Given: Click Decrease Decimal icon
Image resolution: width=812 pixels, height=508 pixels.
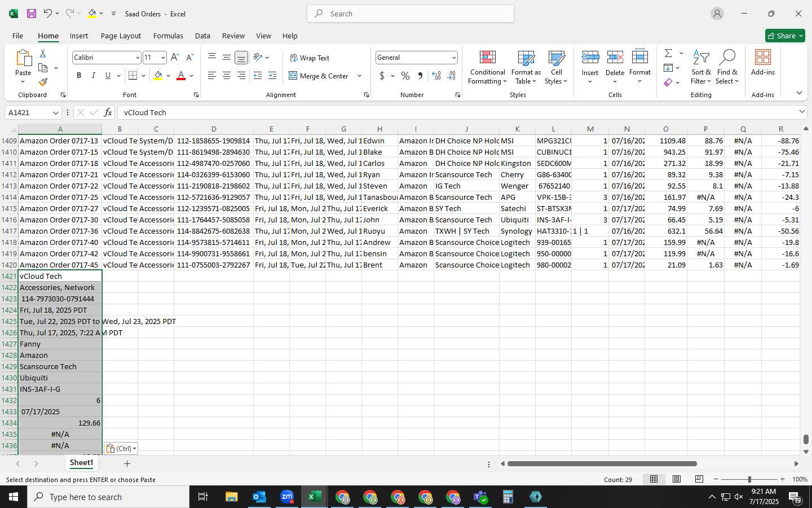Looking at the screenshot, I should [x=451, y=76].
